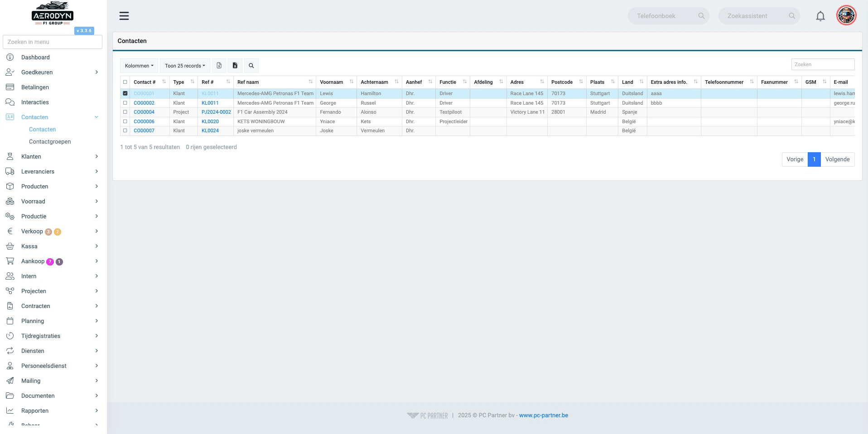
Task: Expand the Goedkeuren menu chevron
Action: point(96,72)
